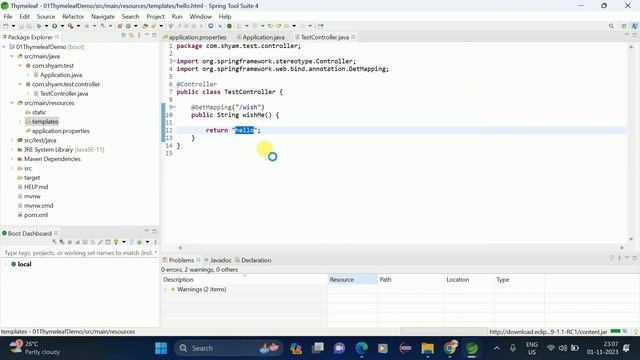Open the Run button dropdown arrow
640x360 pixels.
(62, 26)
